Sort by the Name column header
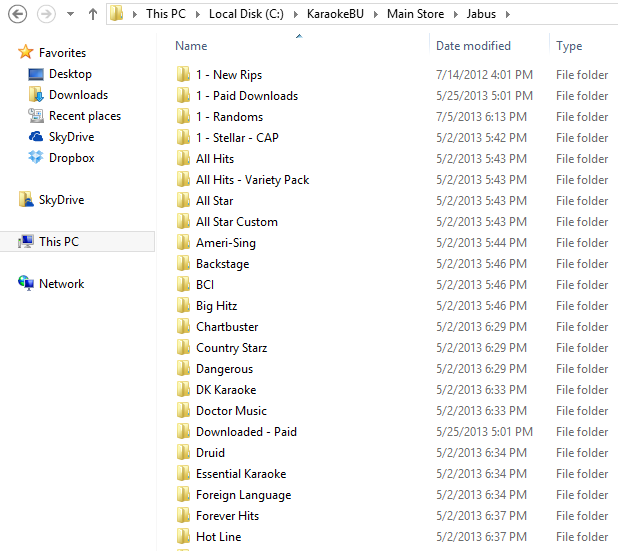This screenshot has height=554, width=618. (x=191, y=46)
